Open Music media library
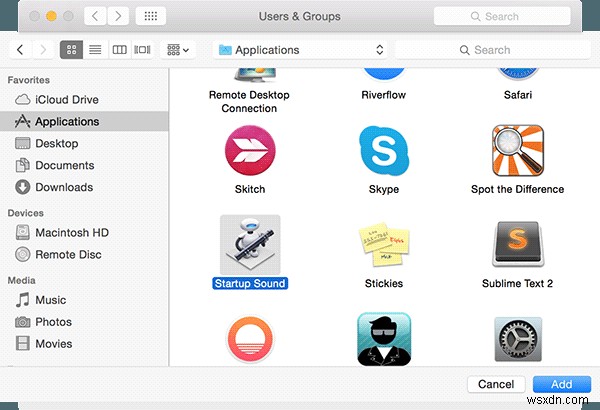Viewport: 600px width, 410px height. click(x=84, y=300)
